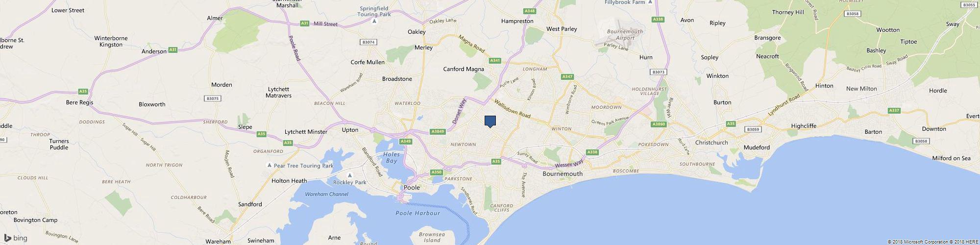Click the Fillybrook Farm marker icon
This screenshot has height=245, width=980.
[x=650, y=2]
